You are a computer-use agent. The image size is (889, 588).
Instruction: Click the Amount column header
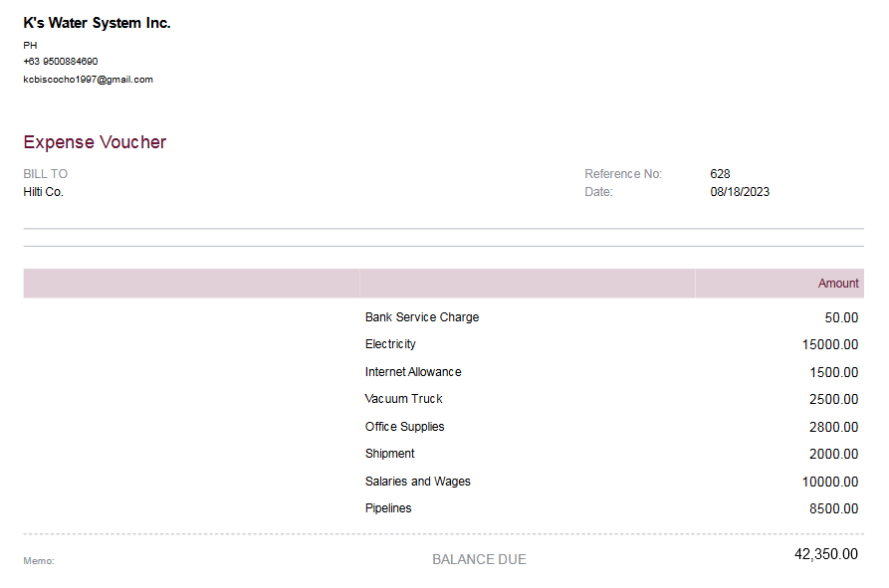click(837, 284)
